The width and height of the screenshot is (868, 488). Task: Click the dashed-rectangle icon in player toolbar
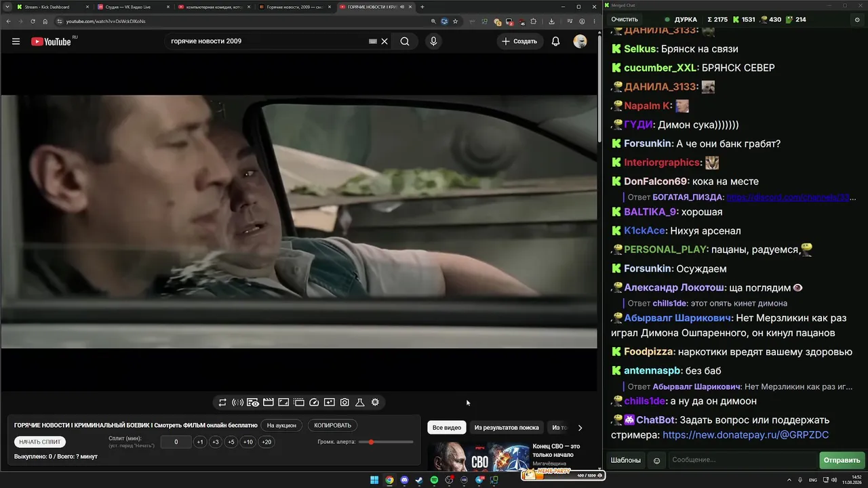click(299, 403)
